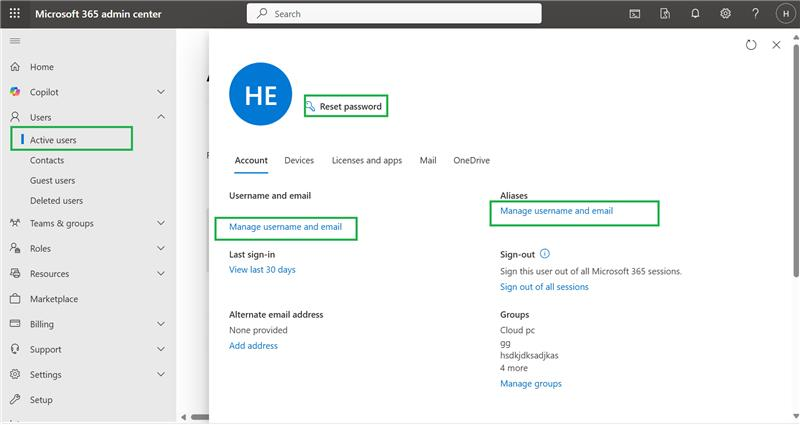The height and width of the screenshot is (425, 800).
Task: Click the '4 more' groups text
Action: coord(514,368)
